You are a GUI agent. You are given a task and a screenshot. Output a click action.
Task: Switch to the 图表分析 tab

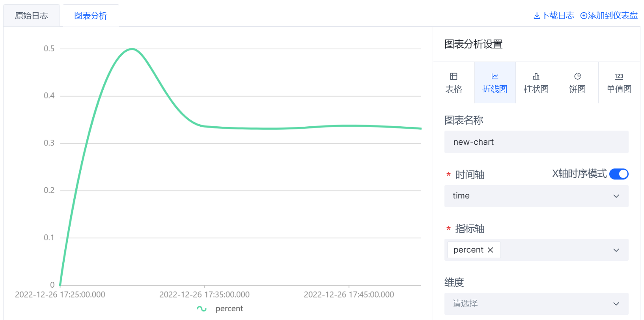point(91,16)
